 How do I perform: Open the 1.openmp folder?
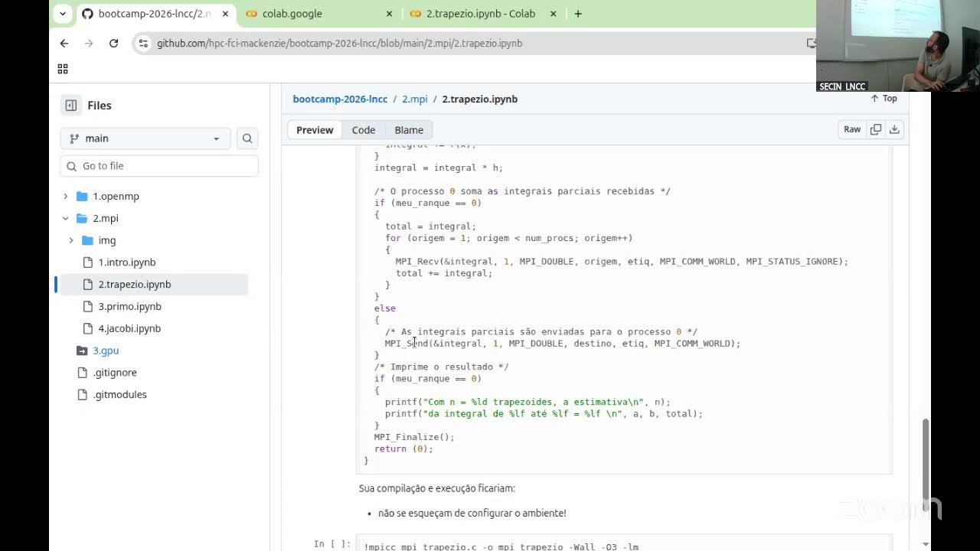[116, 197]
